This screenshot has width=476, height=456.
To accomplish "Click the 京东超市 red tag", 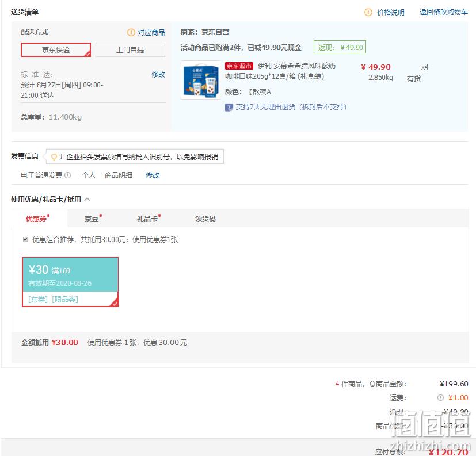I will (x=239, y=66).
